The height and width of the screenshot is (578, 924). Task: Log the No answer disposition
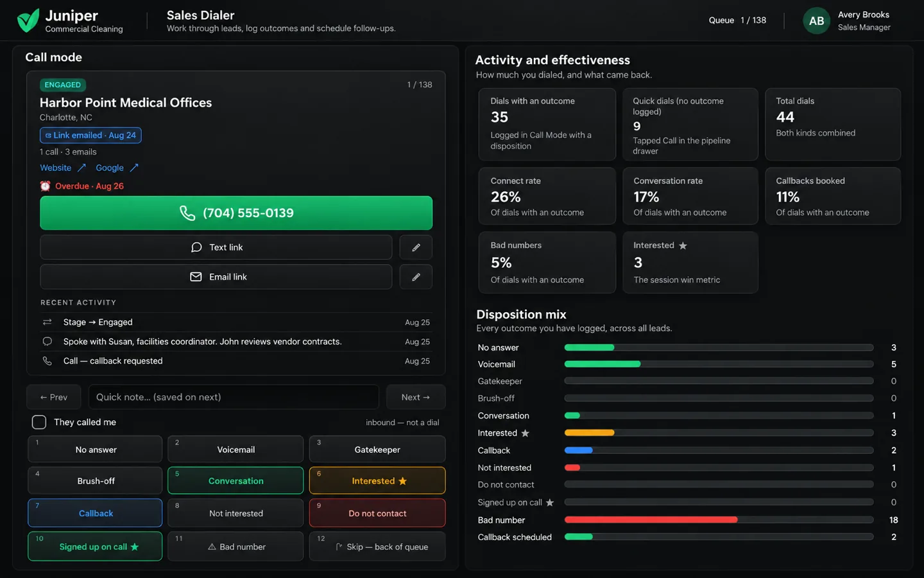(95, 449)
